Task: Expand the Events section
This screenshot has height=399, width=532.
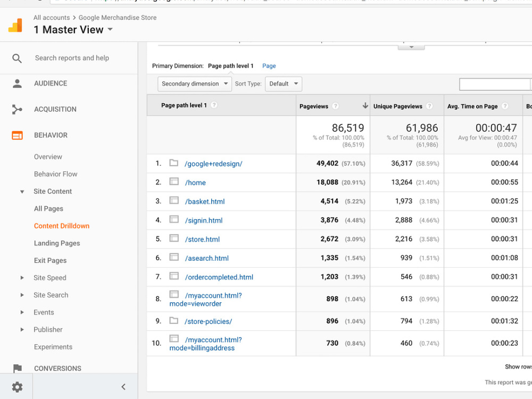Action: coord(22,312)
